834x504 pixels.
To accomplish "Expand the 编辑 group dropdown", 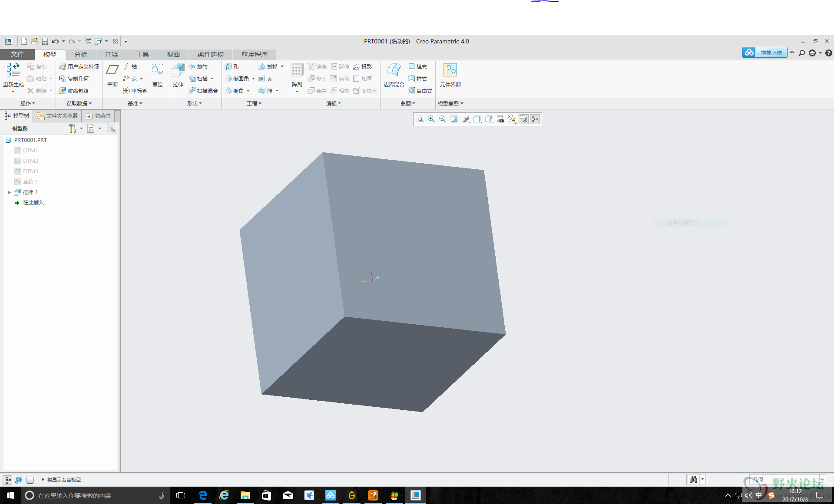I will click(334, 103).
